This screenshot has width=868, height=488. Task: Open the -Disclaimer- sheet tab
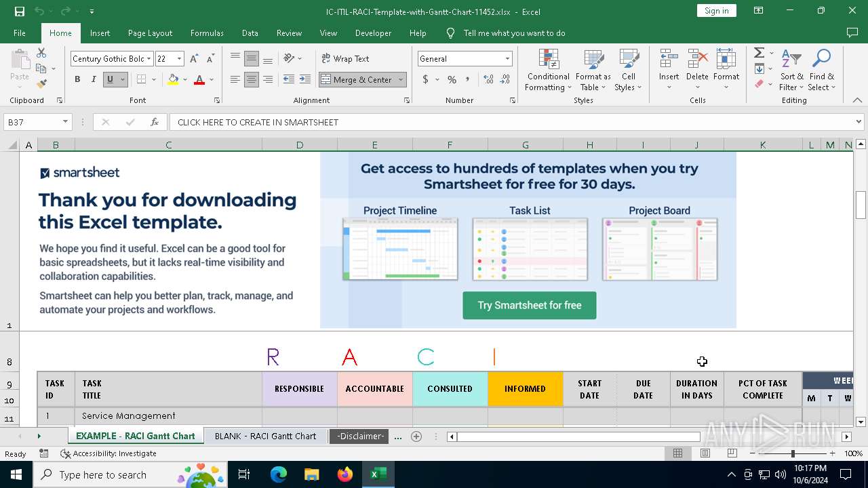(x=360, y=436)
